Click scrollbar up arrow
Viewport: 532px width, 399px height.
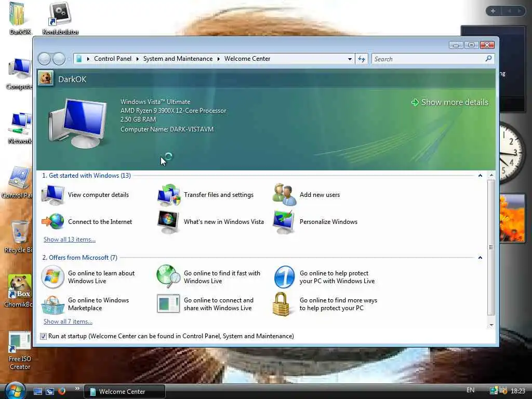pyautogui.click(x=491, y=176)
